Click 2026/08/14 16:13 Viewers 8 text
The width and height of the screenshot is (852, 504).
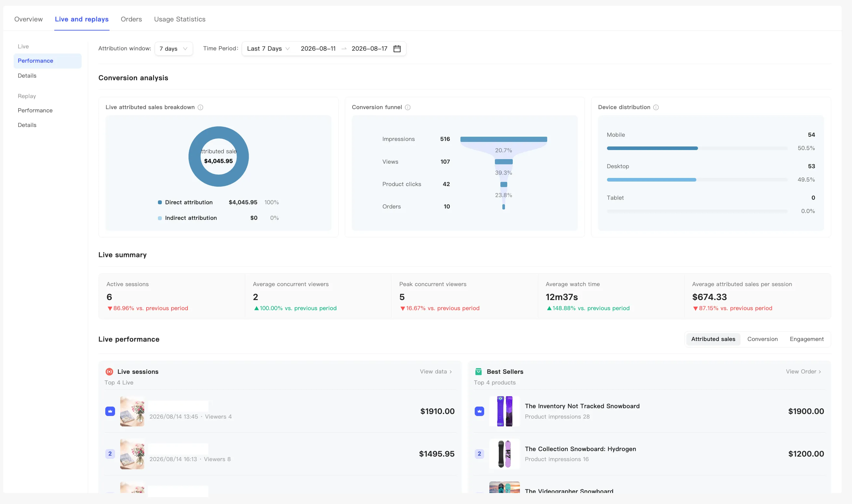click(190, 459)
